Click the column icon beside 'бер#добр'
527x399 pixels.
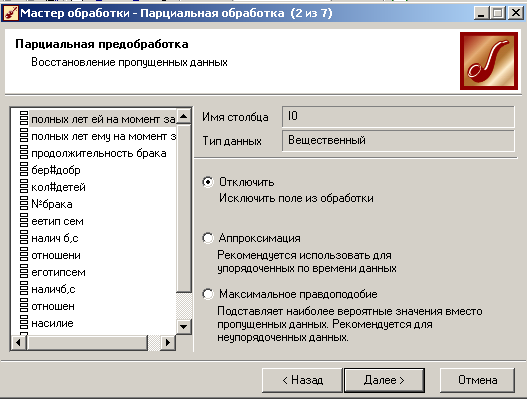tap(24, 170)
